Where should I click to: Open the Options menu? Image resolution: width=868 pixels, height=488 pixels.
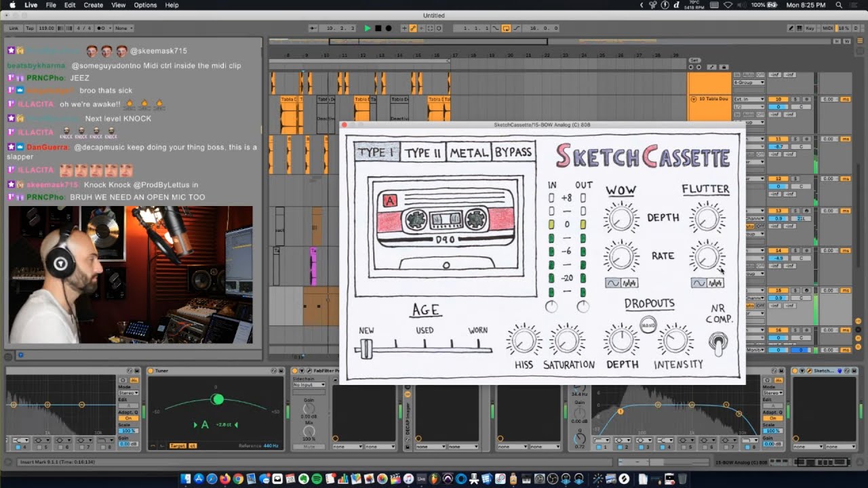(x=145, y=5)
